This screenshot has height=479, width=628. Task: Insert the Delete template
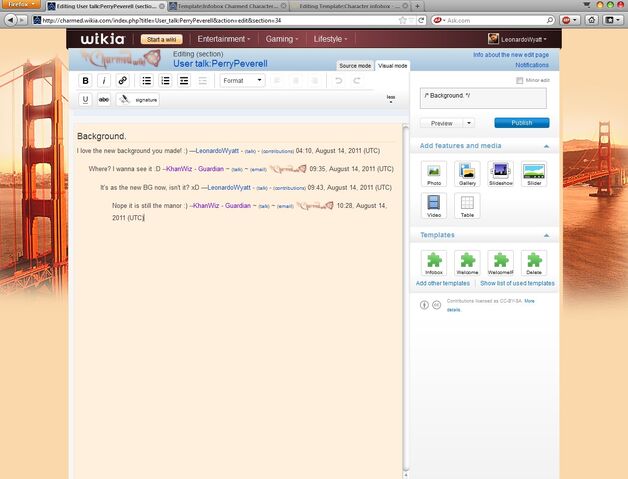point(534,263)
